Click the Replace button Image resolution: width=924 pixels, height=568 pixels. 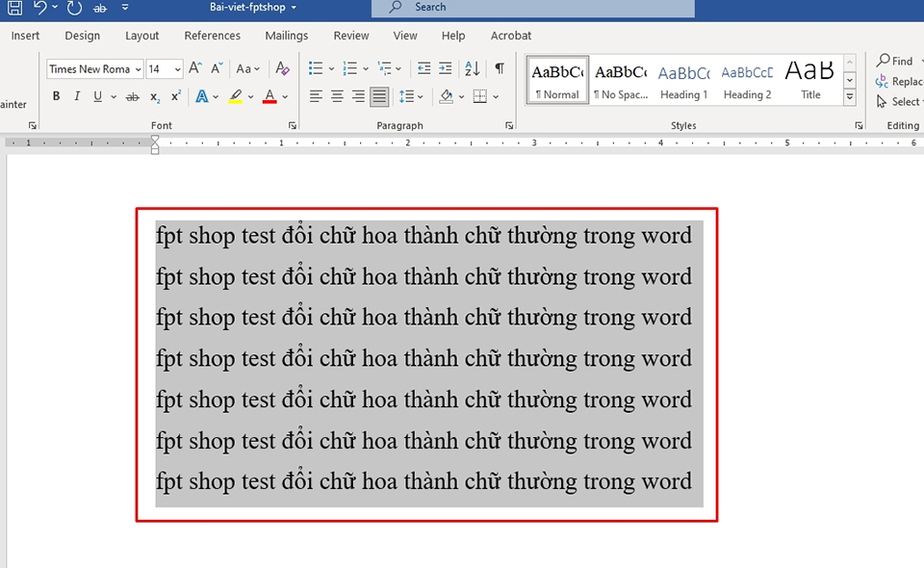(899, 81)
